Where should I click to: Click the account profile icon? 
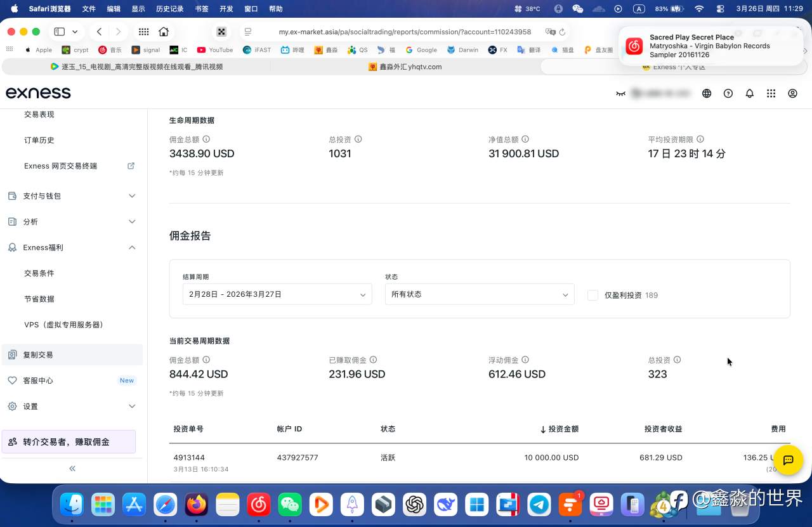click(x=792, y=93)
